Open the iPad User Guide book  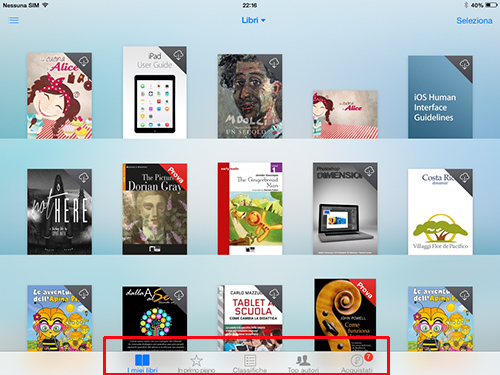[155, 92]
